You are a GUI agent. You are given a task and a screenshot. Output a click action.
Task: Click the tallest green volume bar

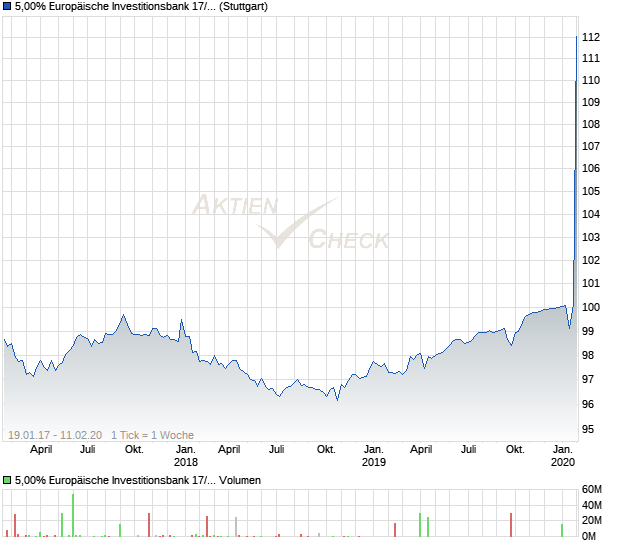point(73,515)
